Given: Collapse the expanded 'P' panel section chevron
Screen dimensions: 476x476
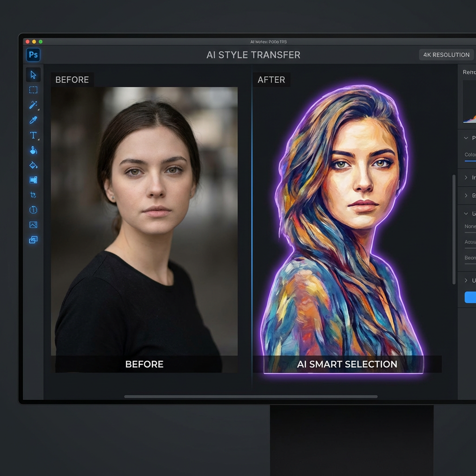Looking at the screenshot, I should tap(466, 138).
